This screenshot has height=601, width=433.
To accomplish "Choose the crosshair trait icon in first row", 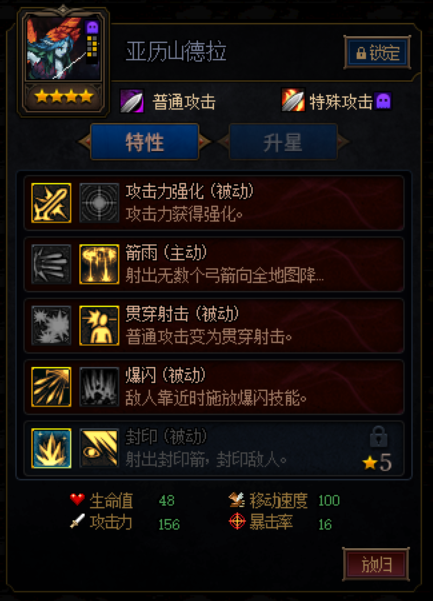I will tap(99, 203).
